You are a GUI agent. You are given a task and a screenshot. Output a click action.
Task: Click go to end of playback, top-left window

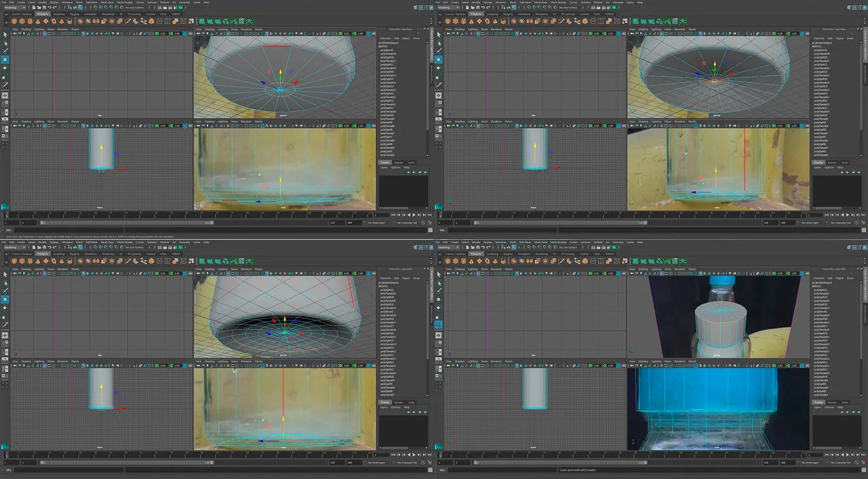pyautogui.click(x=430, y=215)
